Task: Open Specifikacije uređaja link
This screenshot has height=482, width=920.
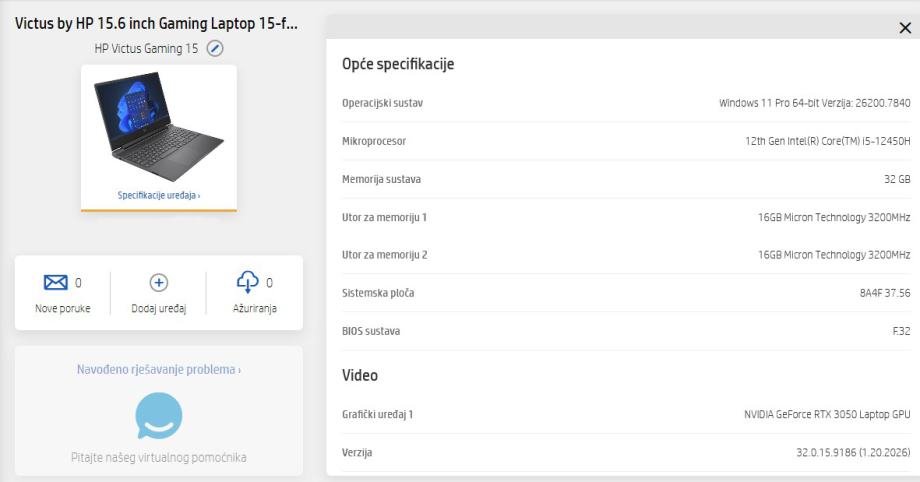Action: coord(158,195)
